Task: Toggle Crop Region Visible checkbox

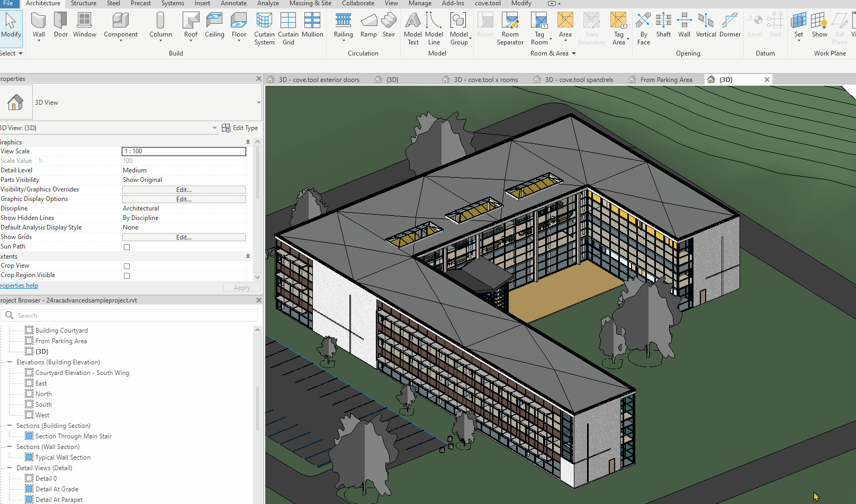Action: click(x=126, y=275)
